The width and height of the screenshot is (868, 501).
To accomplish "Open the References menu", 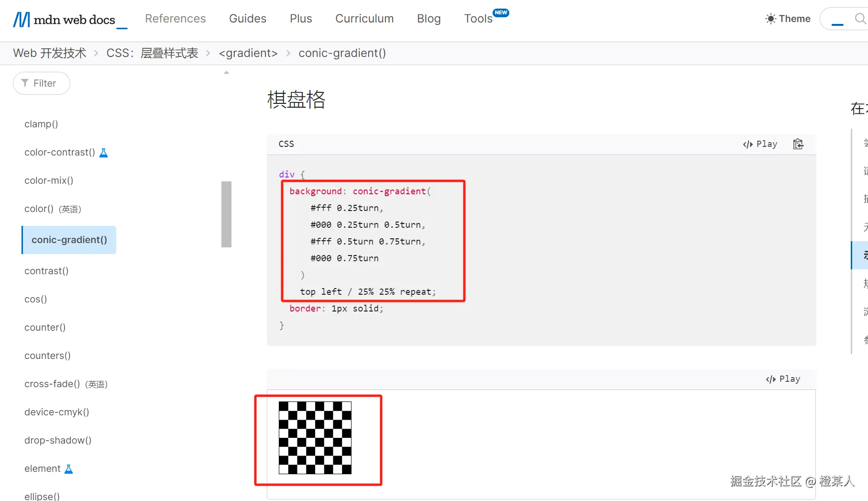I will tap(176, 19).
